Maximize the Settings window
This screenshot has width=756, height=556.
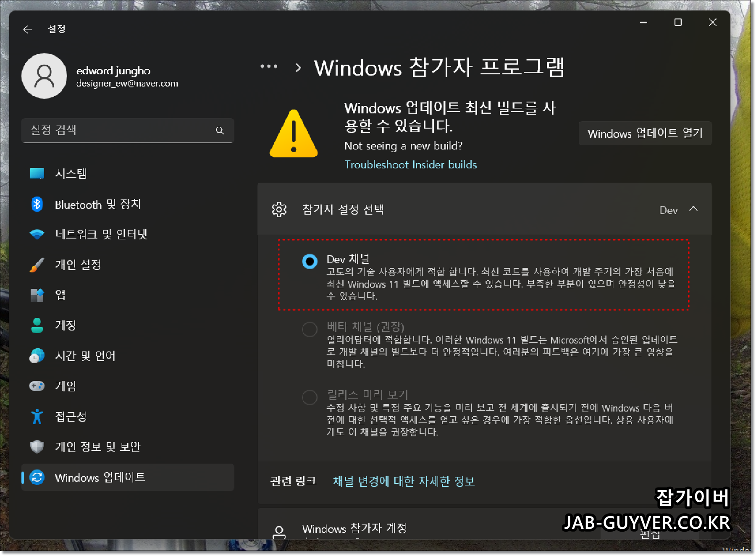[x=678, y=22]
